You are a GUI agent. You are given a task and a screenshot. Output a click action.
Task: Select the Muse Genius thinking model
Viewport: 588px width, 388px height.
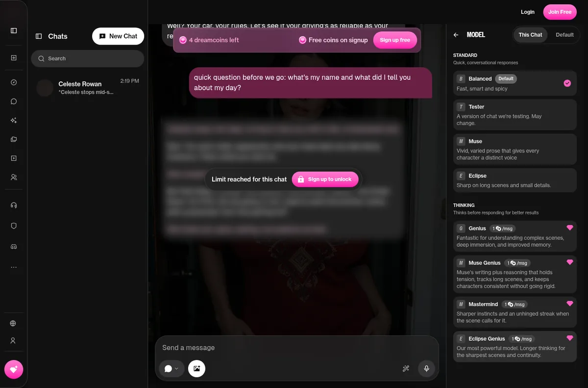click(515, 274)
